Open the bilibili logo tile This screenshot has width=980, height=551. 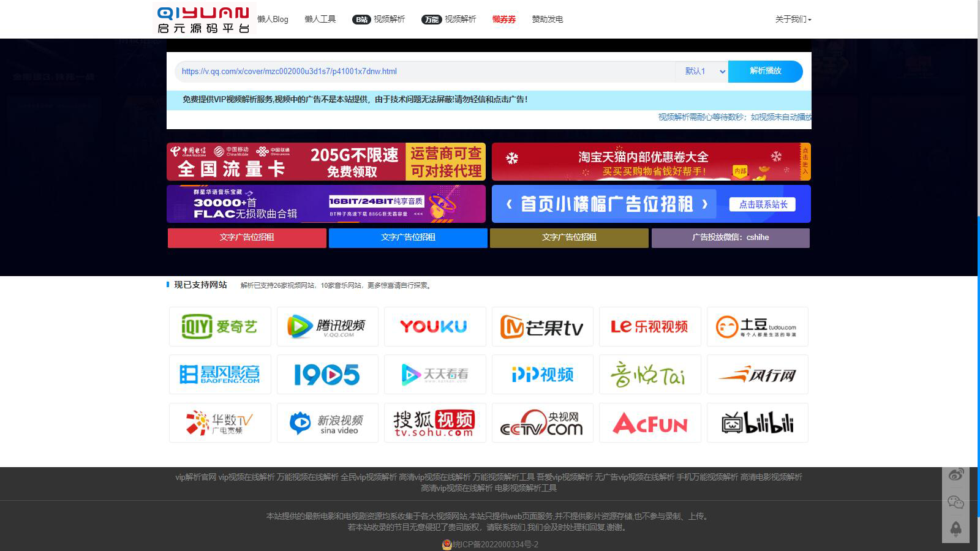[x=757, y=423]
